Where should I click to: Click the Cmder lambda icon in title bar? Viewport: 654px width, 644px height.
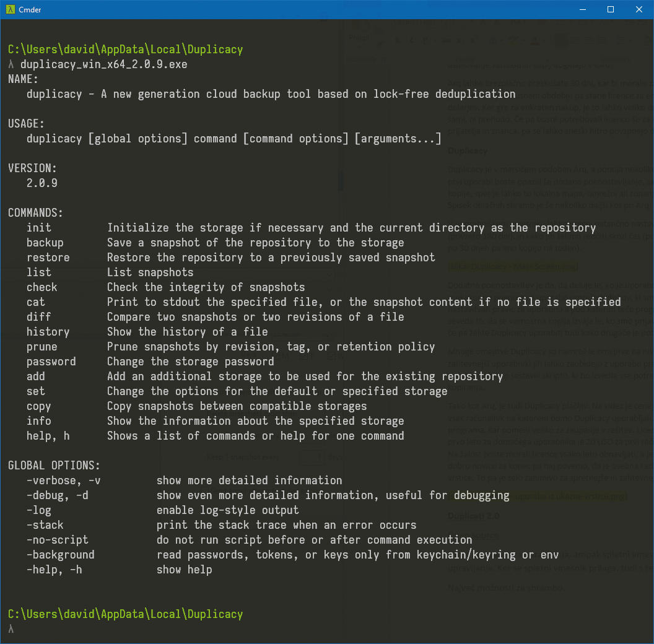[x=10, y=9]
